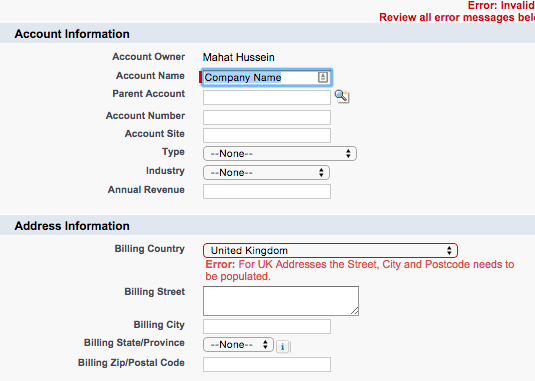Click the Account Information section header

[x=268, y=33]
